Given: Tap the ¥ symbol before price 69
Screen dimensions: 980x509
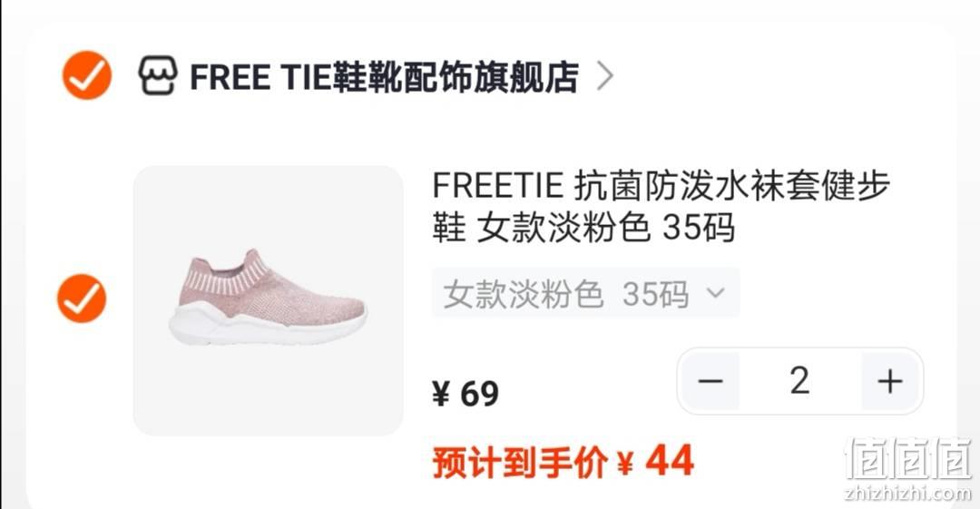Looking at the screenshot, I should [441, 394].
